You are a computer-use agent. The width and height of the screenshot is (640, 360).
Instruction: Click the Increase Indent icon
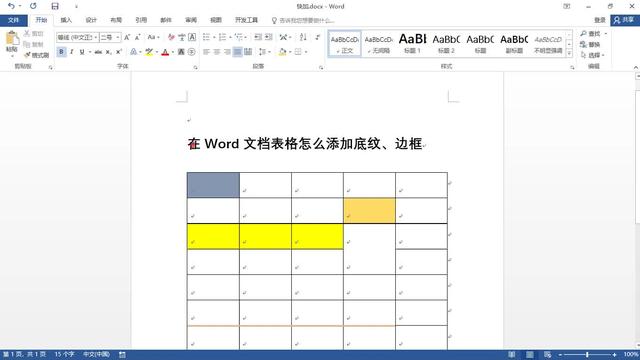click(269, 37)
